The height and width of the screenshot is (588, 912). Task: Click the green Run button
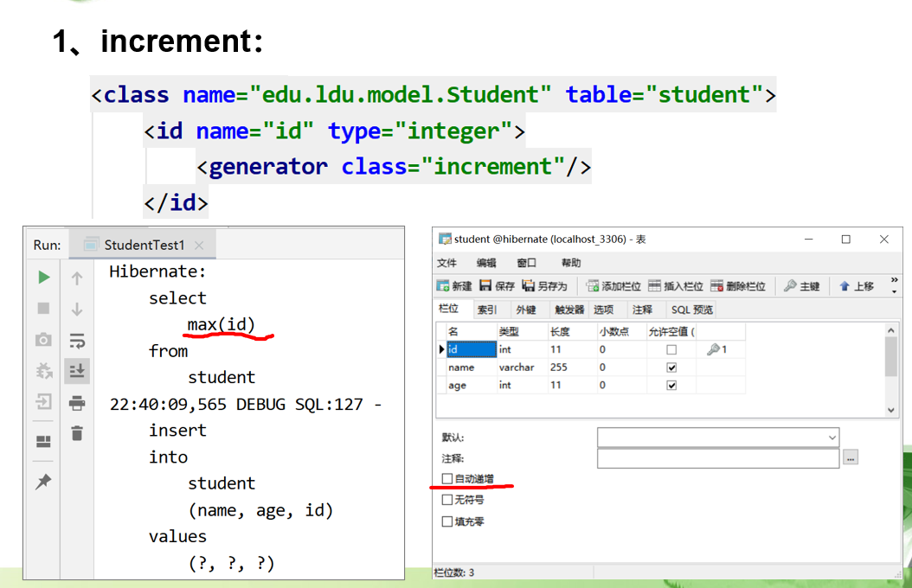click(x=43, y=278)
